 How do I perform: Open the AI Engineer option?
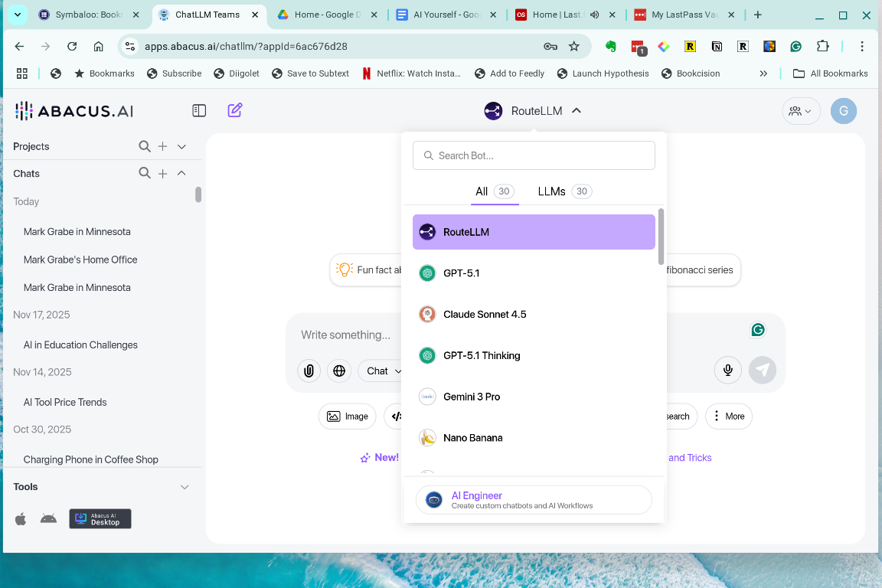pyautogui.click(x=533, y=500)
